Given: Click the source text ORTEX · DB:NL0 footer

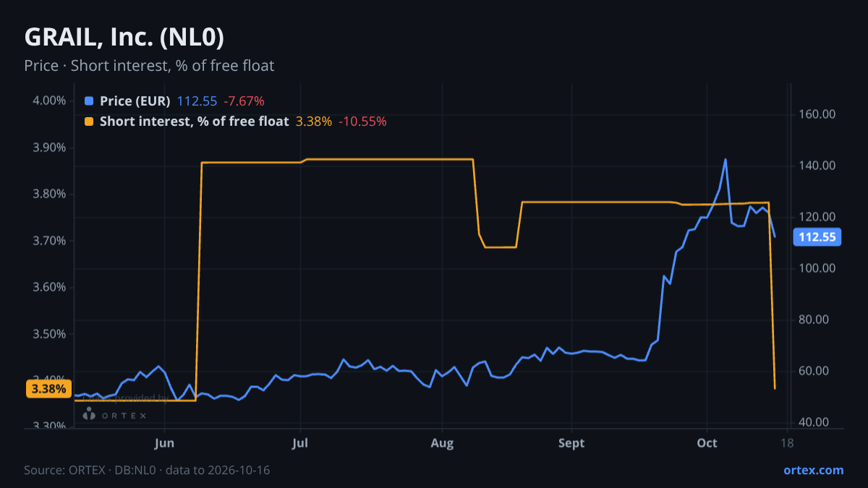Looking at the screenshot, I should coord(147,470).
